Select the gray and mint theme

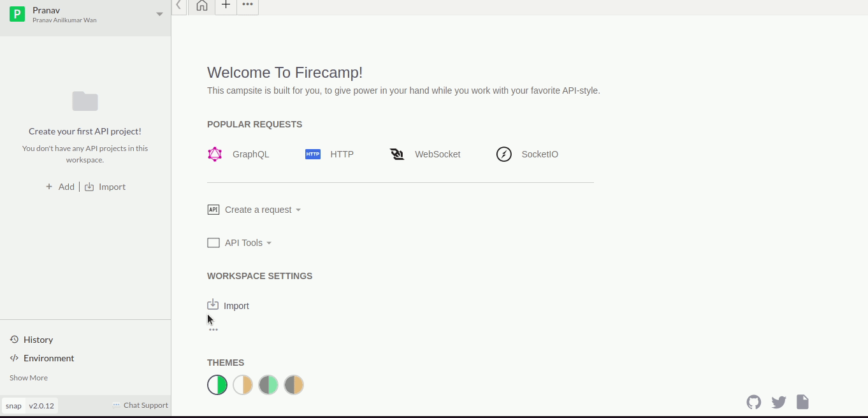(268, 385)
